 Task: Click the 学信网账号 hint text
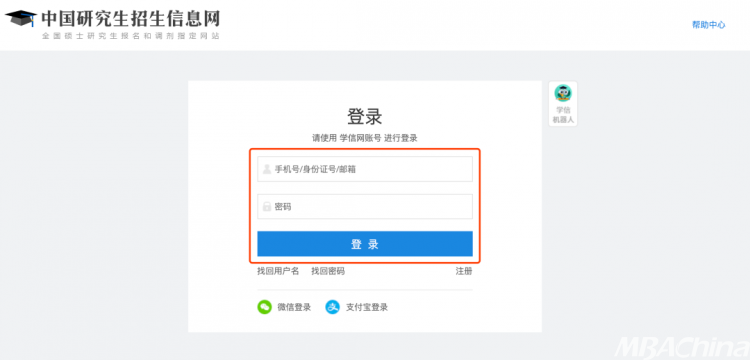point(360,138)
